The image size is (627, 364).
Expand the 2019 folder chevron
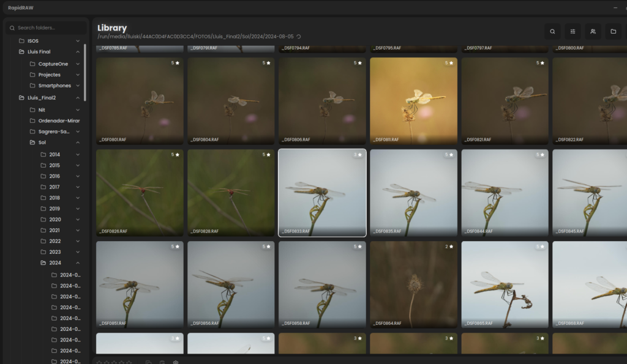click(x=78, y=209)
